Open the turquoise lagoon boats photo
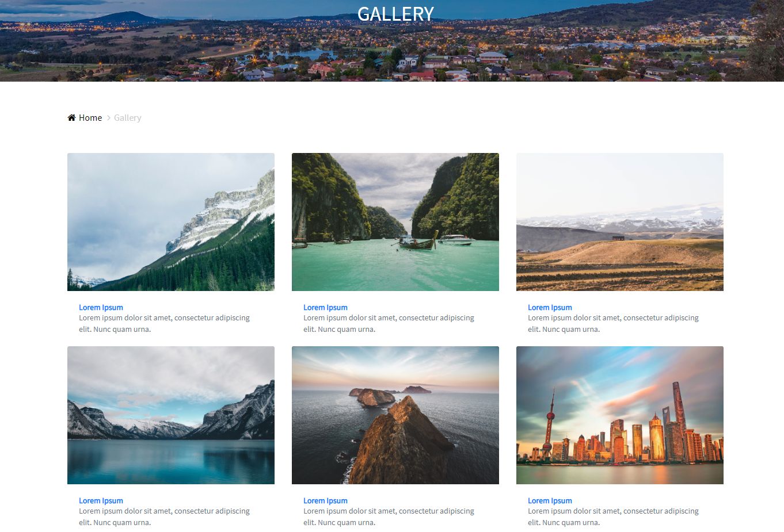This screenshot has width=784, height=532. tap(395, 222)
